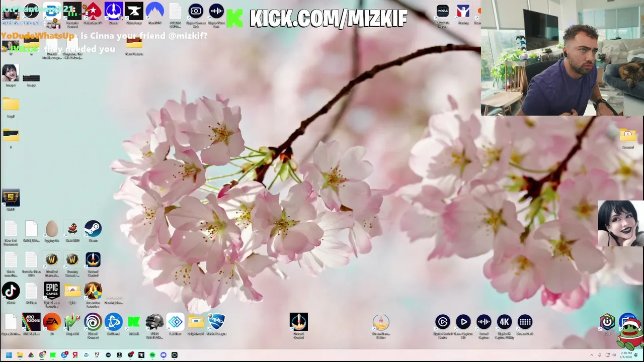
Task: Open the Dolphin folder beside Rocket League
Action: click(196, 322)
